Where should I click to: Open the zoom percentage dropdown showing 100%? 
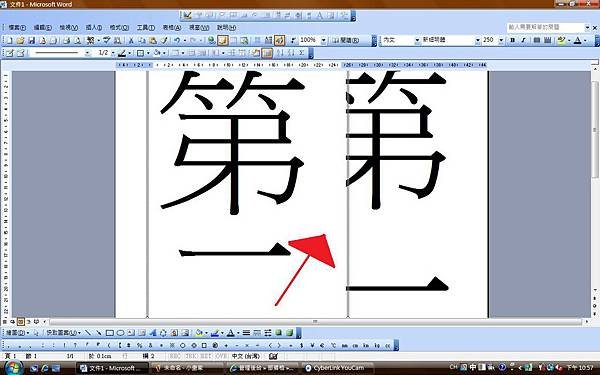click(x=324, y=40)
